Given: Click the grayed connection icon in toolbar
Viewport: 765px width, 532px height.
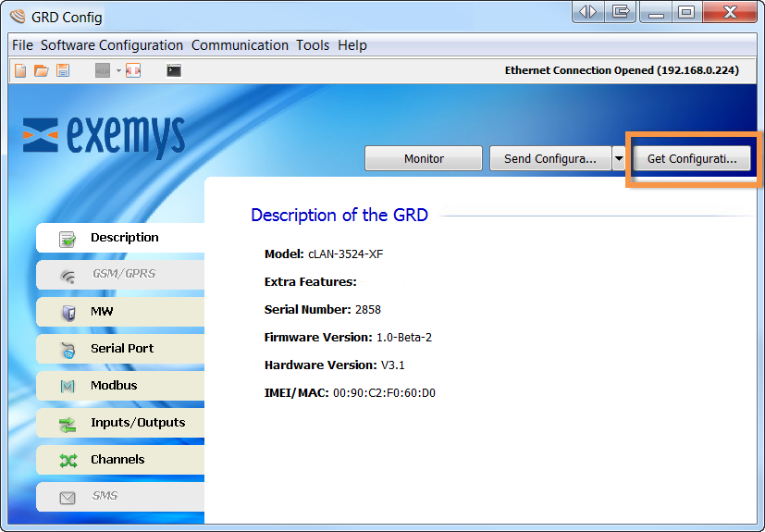Looking at the screenshot, I should 103,70.
